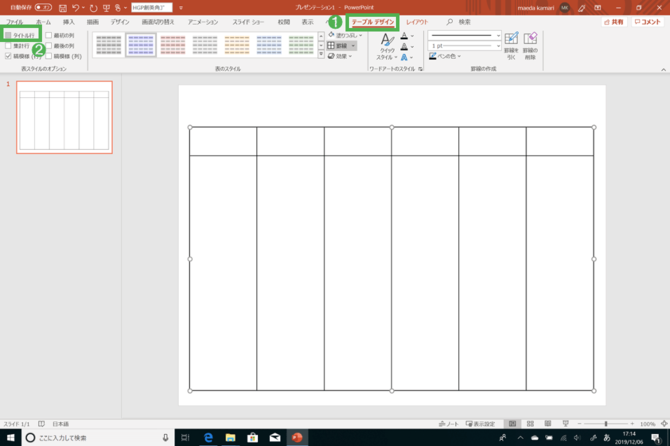Open the WordArt styles dialog launcher
670x446 pixels.
(420, 69)
